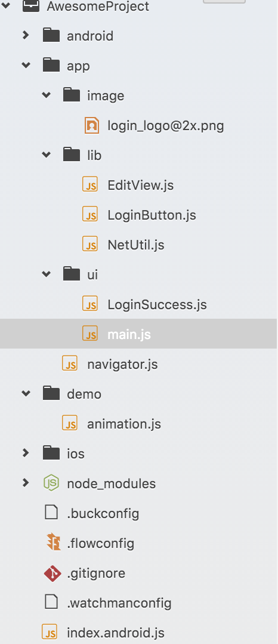This screenshot has height=644, width=278.
Task: Select the .watchmanconfig file
Action: point(119,603)
